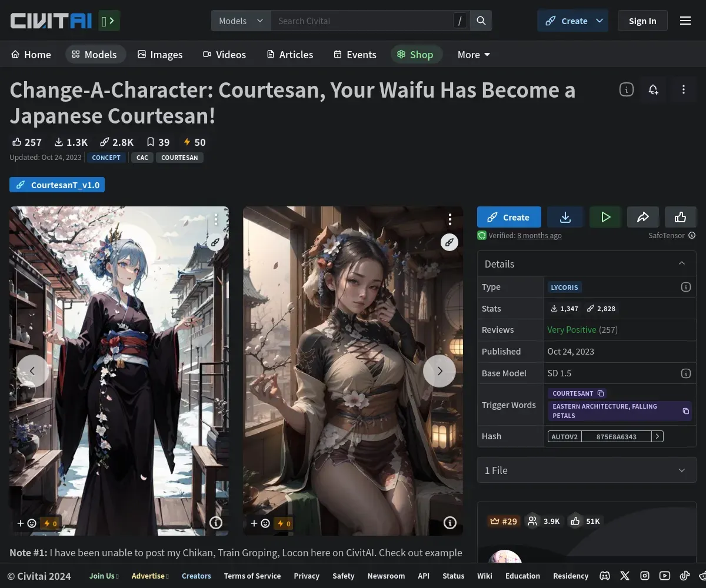
Task: Click the 1.3K downloads stat
Action: (71, 142)
